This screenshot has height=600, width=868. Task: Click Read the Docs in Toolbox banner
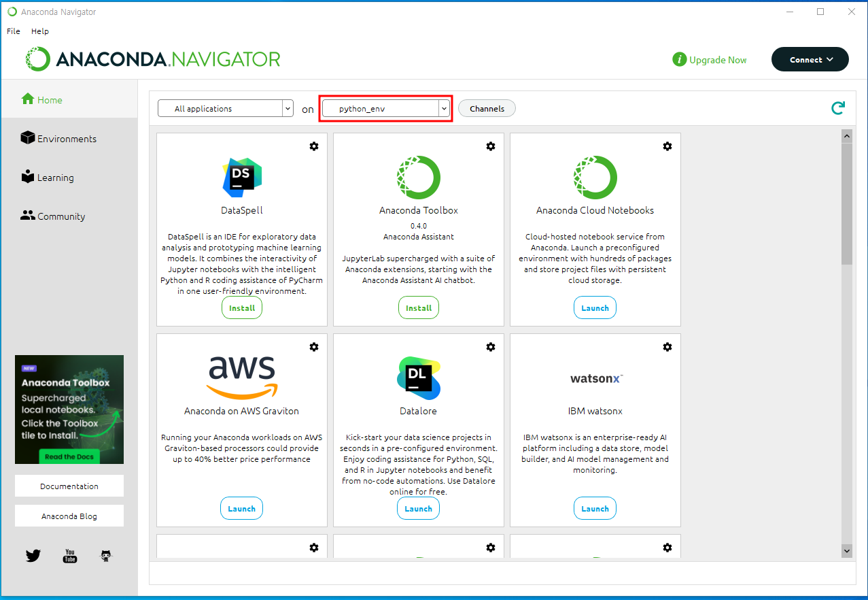point(69,456)
